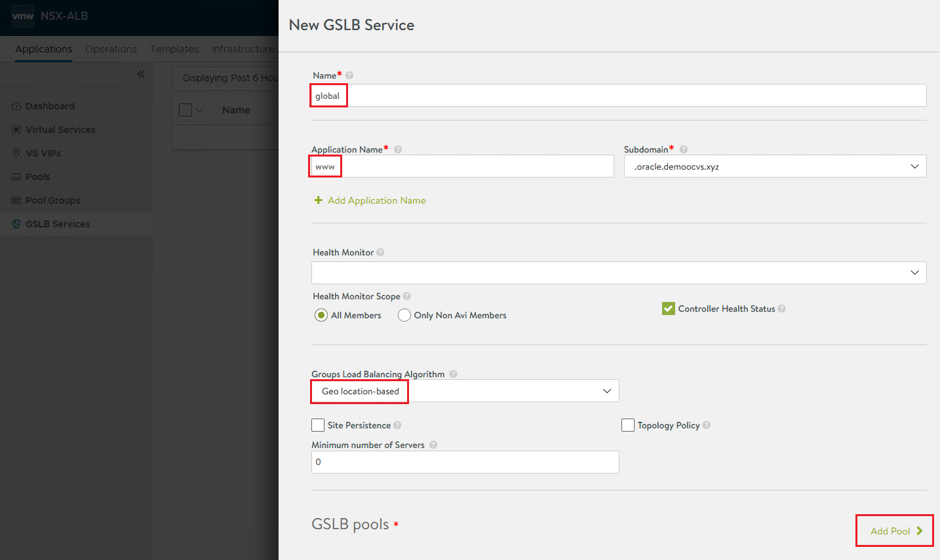Open help icon next to Health Monitor
Screen dimensions: 940x560
coord(380,252)
